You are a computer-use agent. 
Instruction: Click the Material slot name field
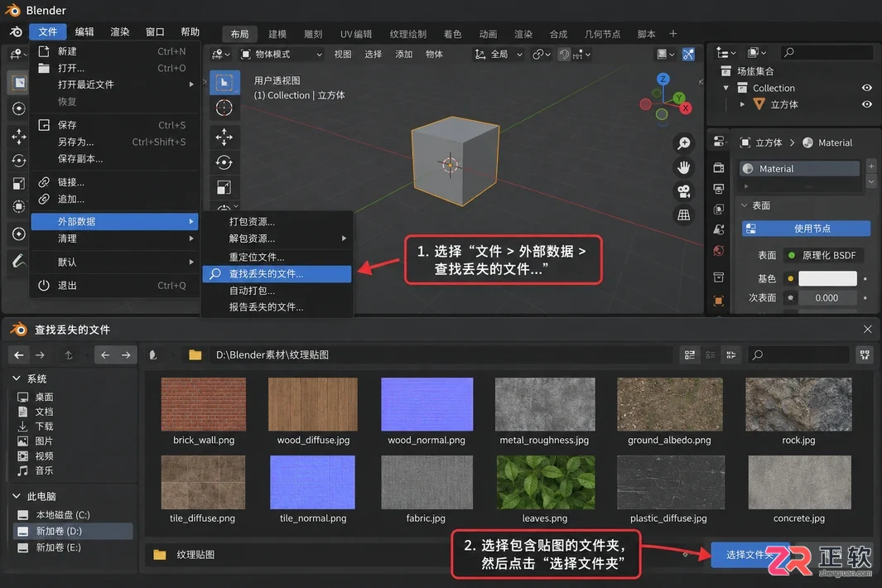[799, 169]
